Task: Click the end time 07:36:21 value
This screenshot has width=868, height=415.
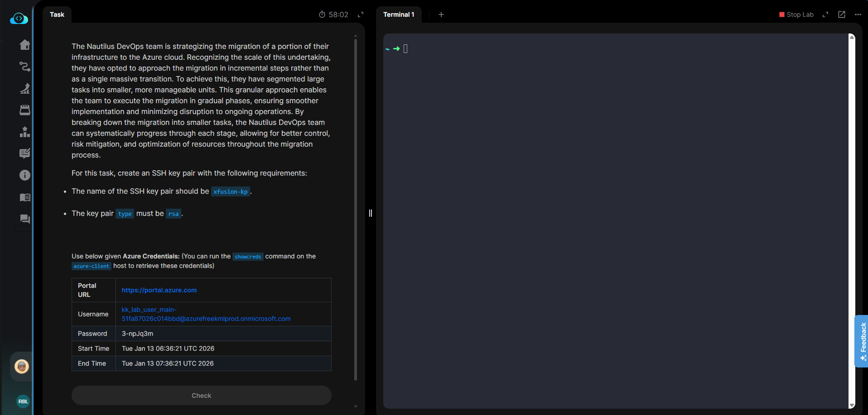Action: point(168,363)
